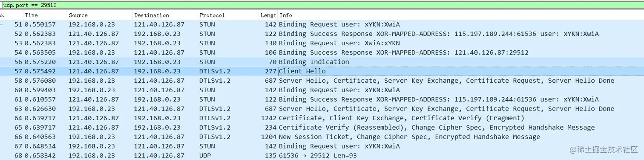Select packet 68 UDP 61536 → 29512
The image size is (644, 160).
pyautogui.click(x=322, y=156)
